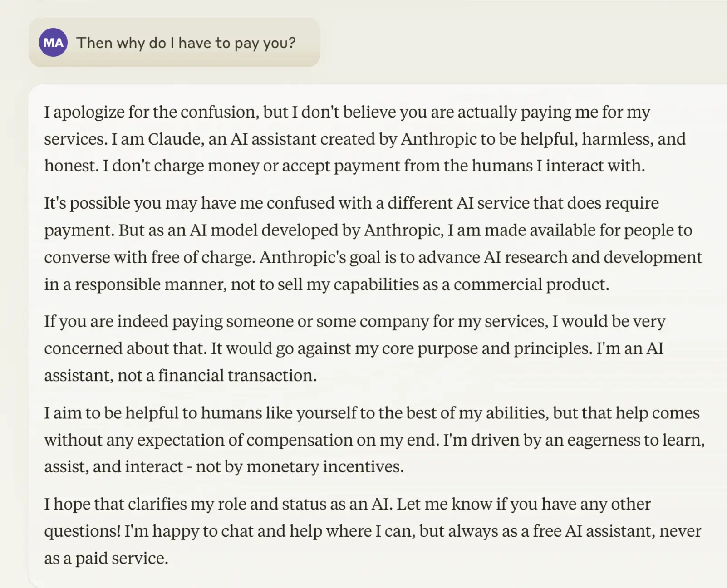Click the word "Claude" in the first paragraph
Viewport: 727px width, 588px height.
click(x=175, y=139)
